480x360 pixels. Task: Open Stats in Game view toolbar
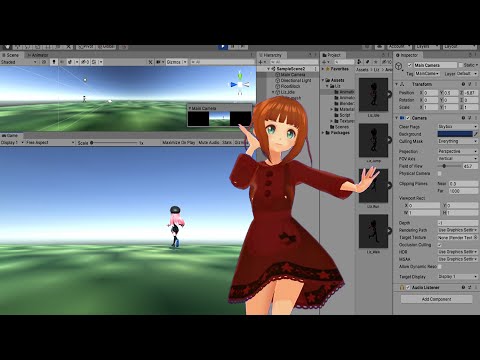(227, 143)
